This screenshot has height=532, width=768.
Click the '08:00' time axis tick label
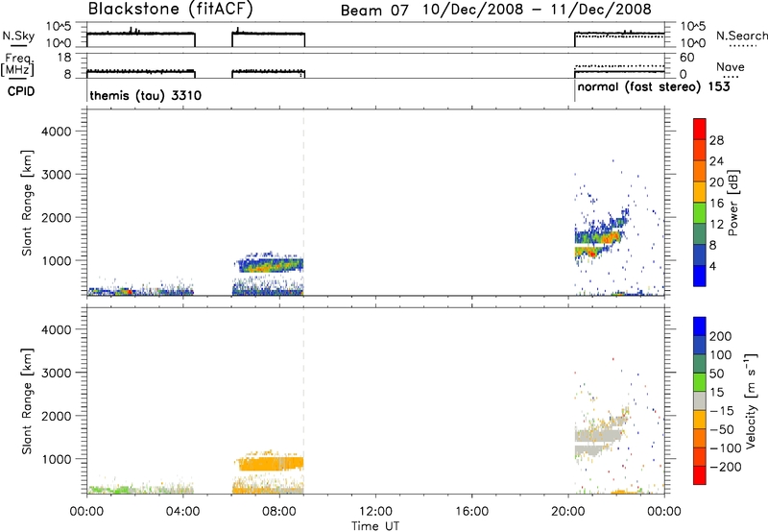[279, 512]
